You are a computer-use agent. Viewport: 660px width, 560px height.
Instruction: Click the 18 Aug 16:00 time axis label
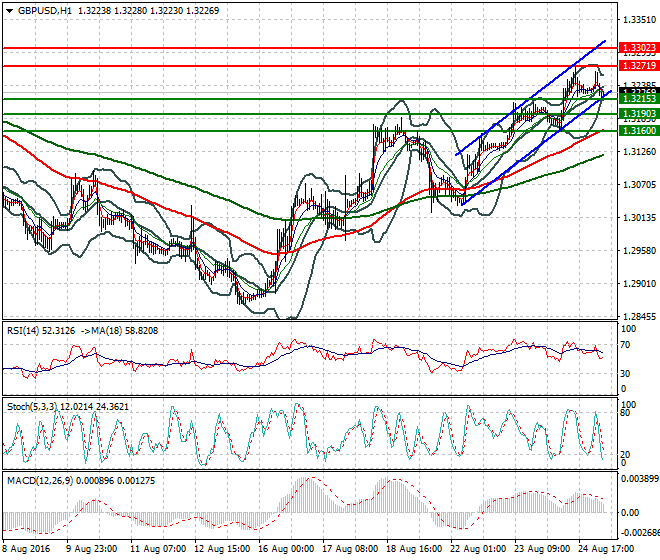coord(414,549)
